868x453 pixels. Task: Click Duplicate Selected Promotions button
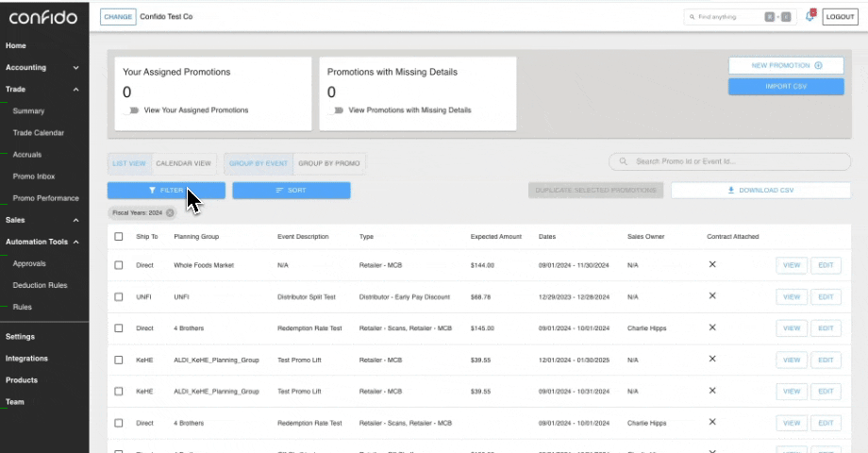(595, 191)
